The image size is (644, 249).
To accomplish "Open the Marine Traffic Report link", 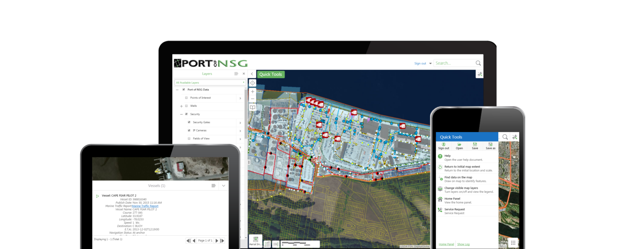I will [x=145, y=206].
